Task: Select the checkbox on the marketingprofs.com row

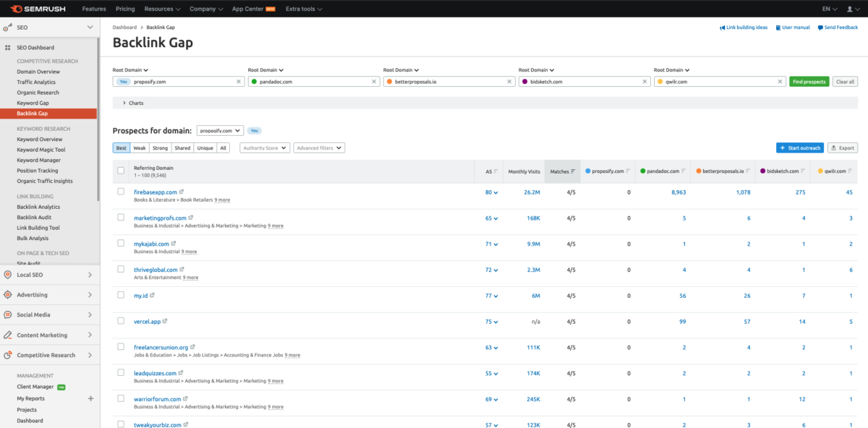Action: pyautogui.click(x=121, y=218)
